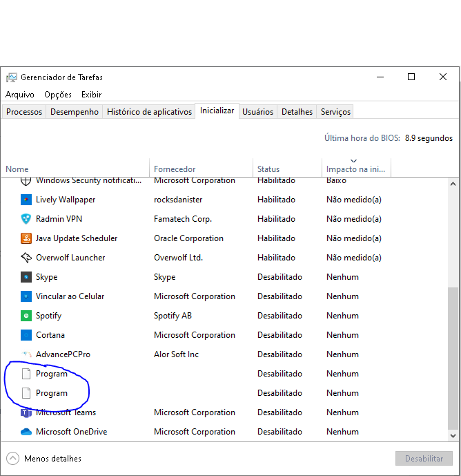Screen dimensions: 461x476
Task: Select the Microsoft OneDrive entry name
Action: [x=72, y=432]
